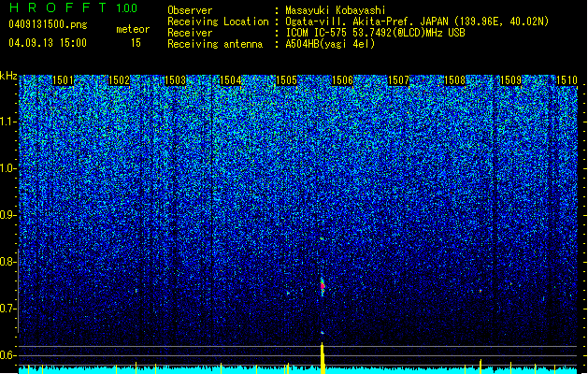588x374 pixels.
Task: Click the 1509 time marker
Action: click(511, 80)
